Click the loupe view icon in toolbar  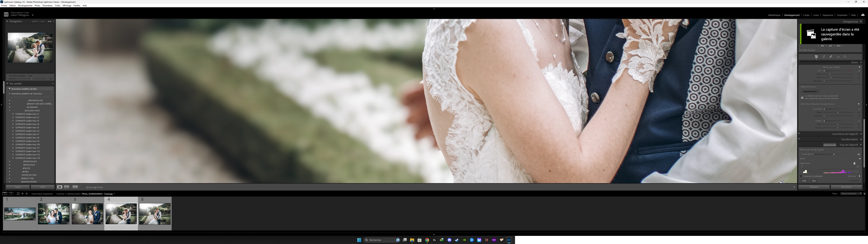point(60,187)
